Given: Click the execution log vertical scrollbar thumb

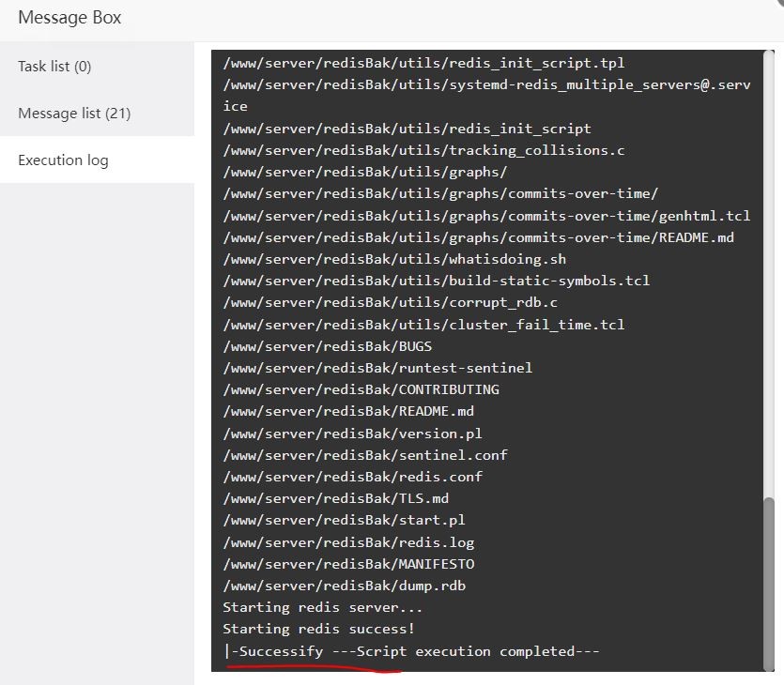Looking at the screenshot, I should tap(770, 582).
